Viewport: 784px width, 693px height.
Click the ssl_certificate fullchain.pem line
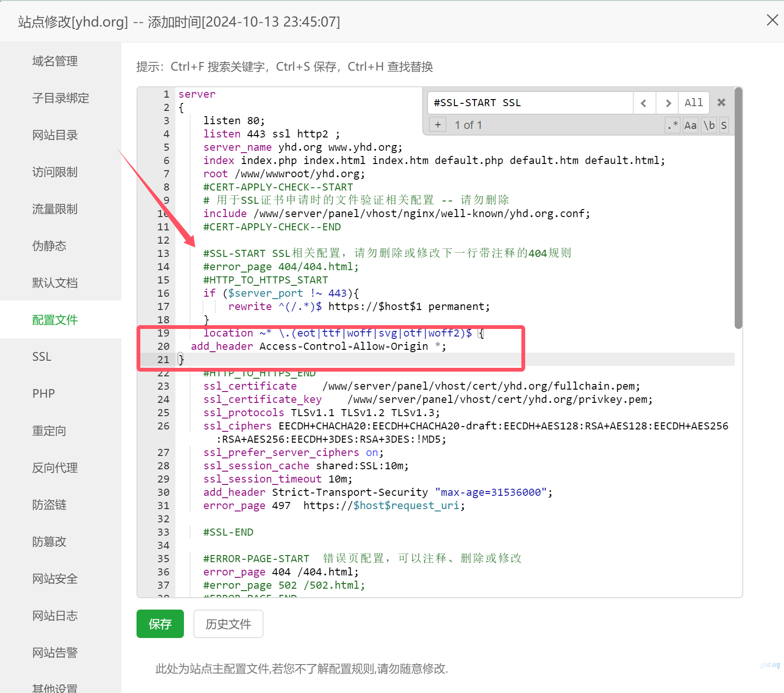[x=422, y=386]
